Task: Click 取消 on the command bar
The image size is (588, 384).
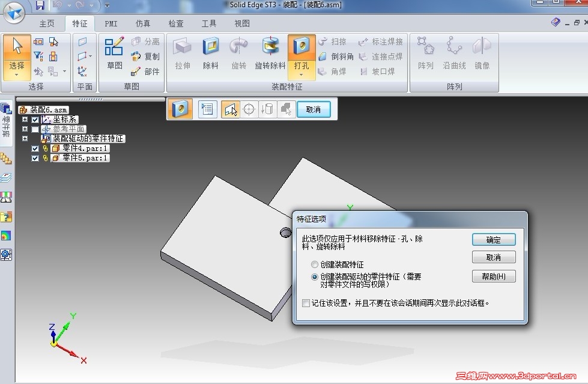Action: click(314, 109)
